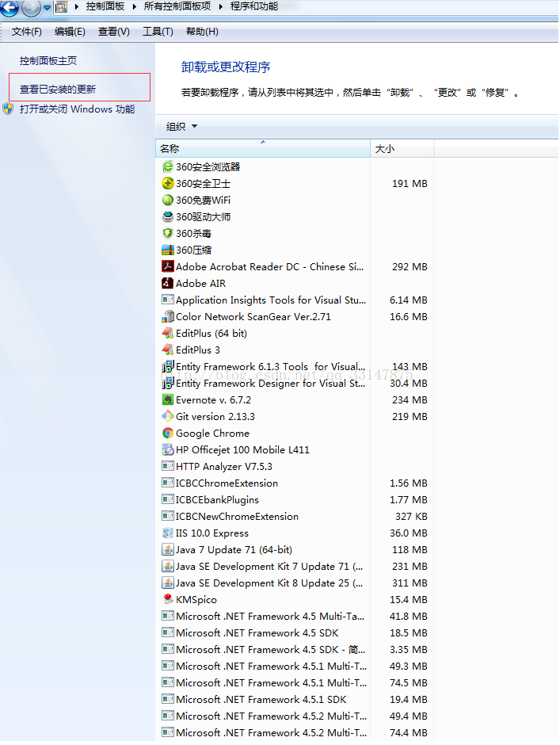The width and height of the screenshot is (560, 745).
Task: Click the 360安全卫士 green plus icon
Action: click(x=168, y=183)
